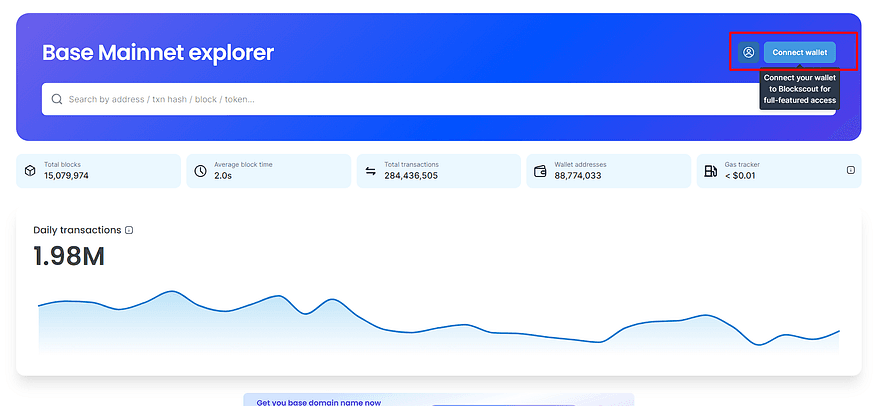Image resolution: width=875 pixels, height=406 pixels.
Task: Focus the address / txn hash search field
Action: (x=439, y=99)
